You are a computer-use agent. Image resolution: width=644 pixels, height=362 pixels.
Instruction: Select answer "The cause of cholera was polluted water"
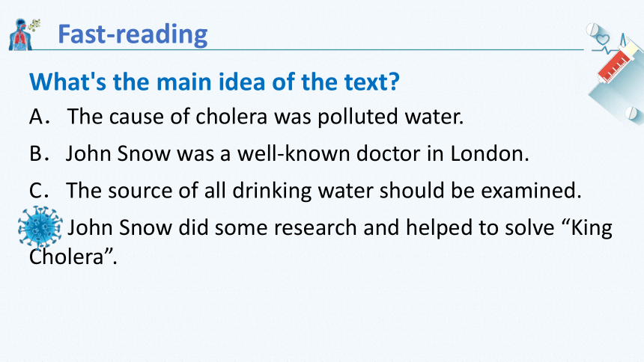tap(265, 117)
